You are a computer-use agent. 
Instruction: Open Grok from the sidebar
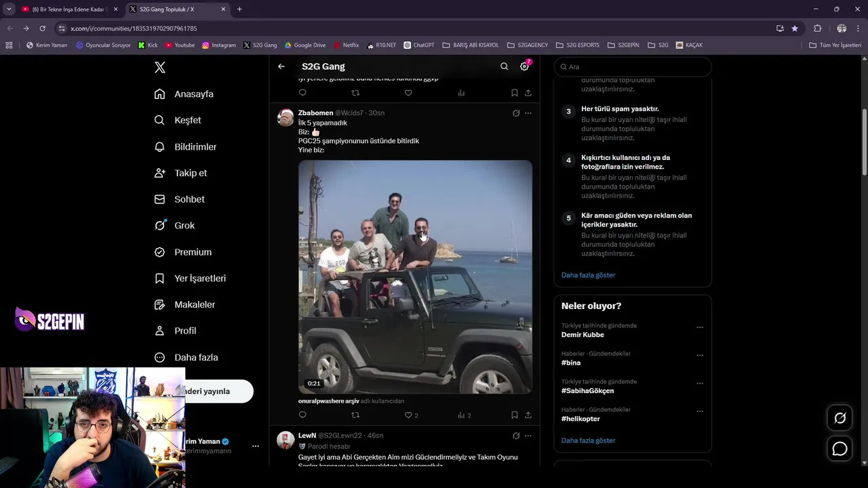pyautogui.click(x=174, y=226)
